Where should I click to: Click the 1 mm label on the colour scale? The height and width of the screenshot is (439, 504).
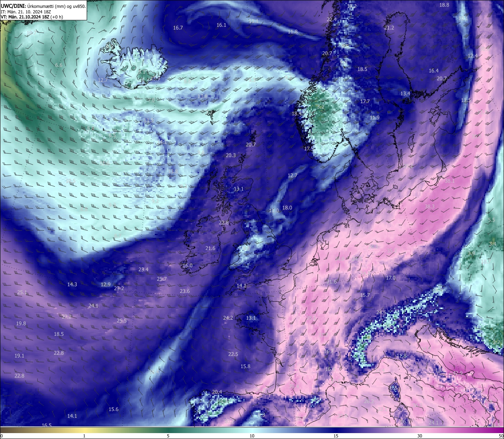[84, 436]
